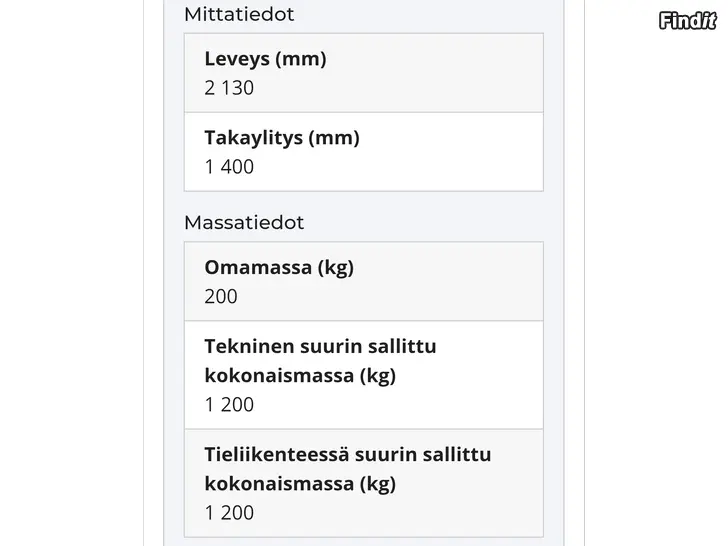The image size is (728, 546).
Task: Select the Mittatiedot section heading
Action: pyautogui.click(x=239, y=14)
